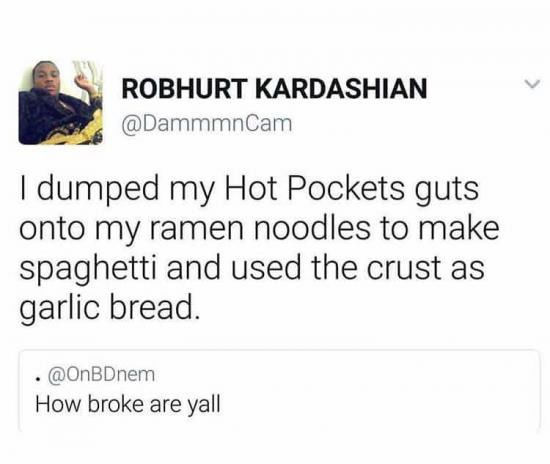Open the quoted @OnBDnem handle

(101, 375)
